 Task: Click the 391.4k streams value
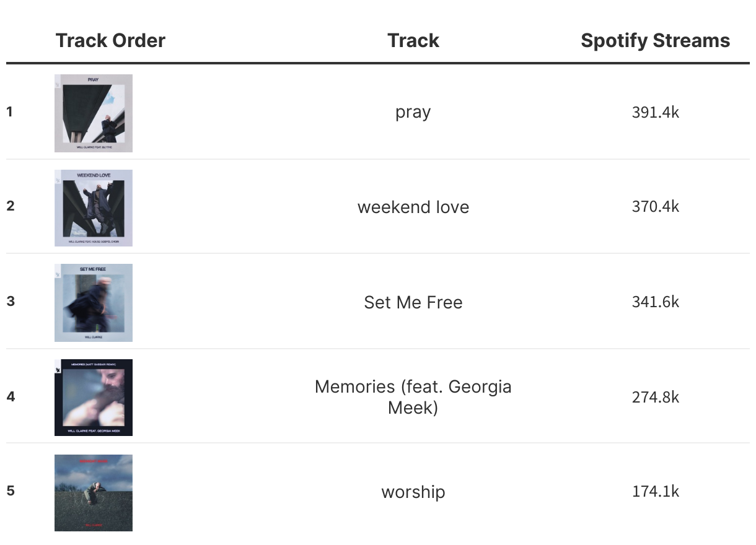pyautogui.click(x=656, y=112)
